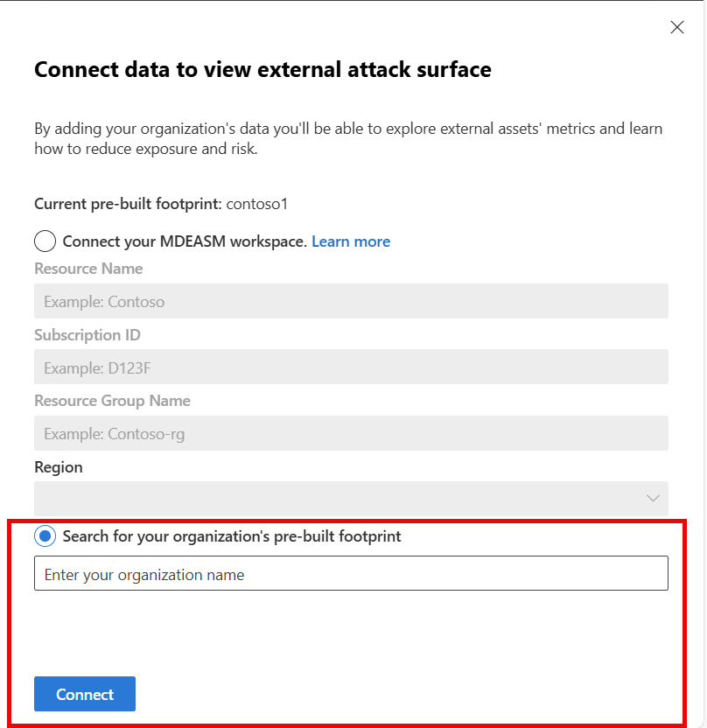Open the Learn more link
Viewport: 707px width, 728px height.
coord(350,241)
